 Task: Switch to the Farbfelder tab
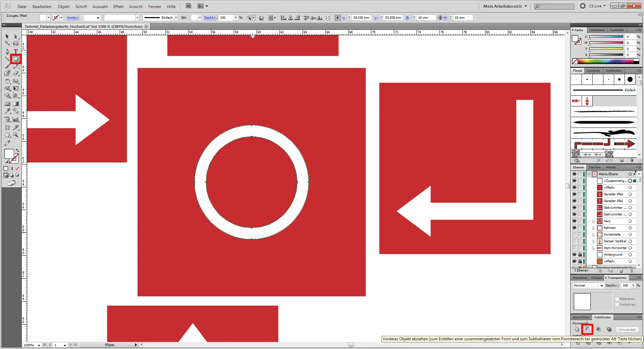coord(597,30)
